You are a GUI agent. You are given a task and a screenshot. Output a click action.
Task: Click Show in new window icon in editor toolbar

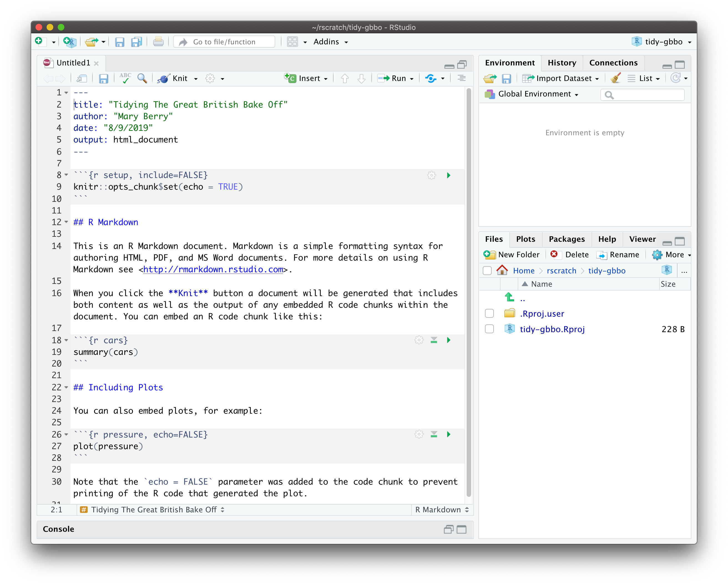(x=81, y=79)
